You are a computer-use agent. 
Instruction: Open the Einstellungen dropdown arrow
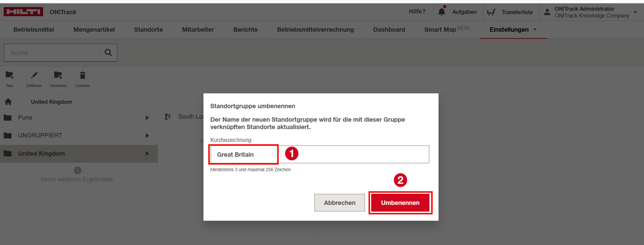[x=535, y=30]
